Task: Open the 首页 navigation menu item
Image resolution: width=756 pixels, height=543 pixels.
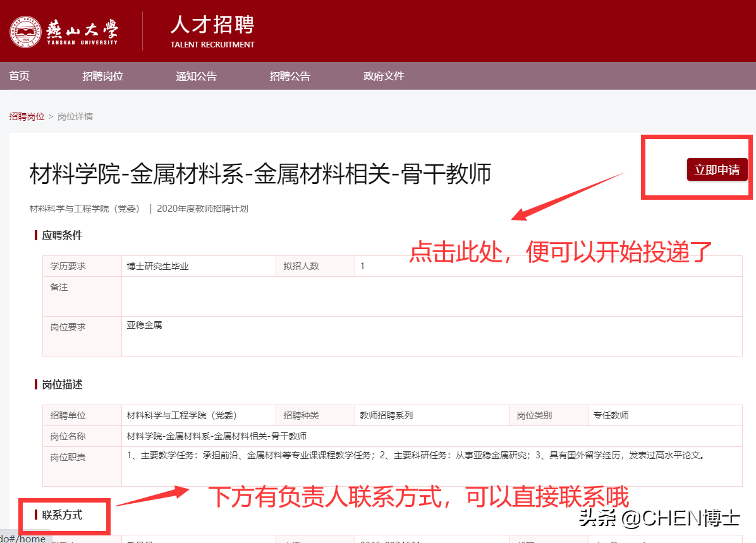Action: pyautogui.click(x=19, y=76)
